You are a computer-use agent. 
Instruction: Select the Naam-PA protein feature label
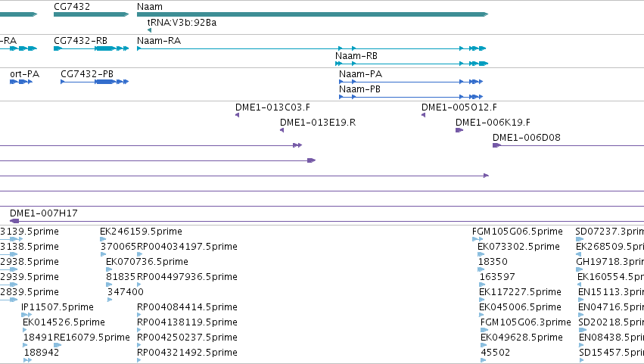pyautogui.click(x=361, y=74)
